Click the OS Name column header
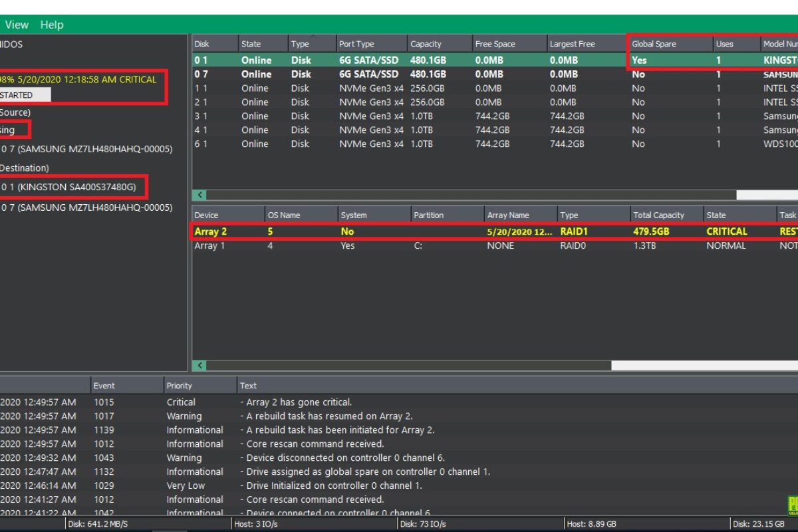 301,215
